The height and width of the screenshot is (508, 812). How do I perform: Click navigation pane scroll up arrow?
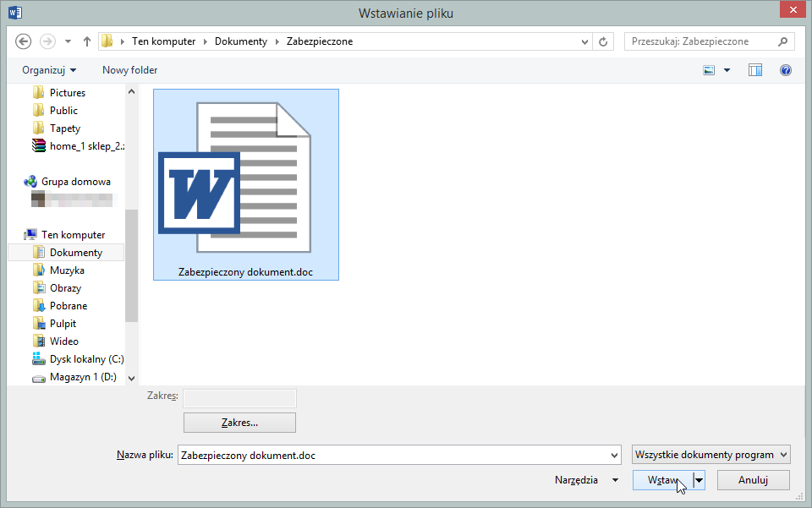click(132, 91)
